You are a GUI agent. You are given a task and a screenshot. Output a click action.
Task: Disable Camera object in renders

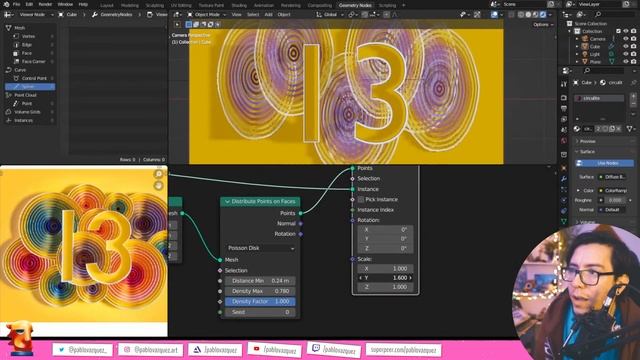[633, 39]
